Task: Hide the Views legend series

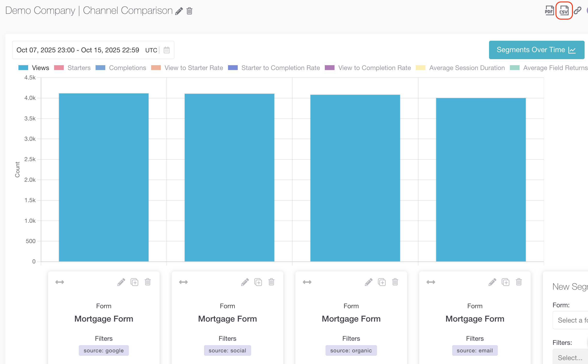Action: tap(40, 68)
